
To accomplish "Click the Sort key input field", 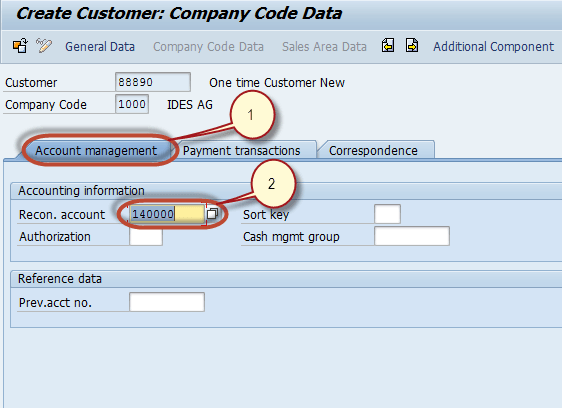I will [387, 214].
